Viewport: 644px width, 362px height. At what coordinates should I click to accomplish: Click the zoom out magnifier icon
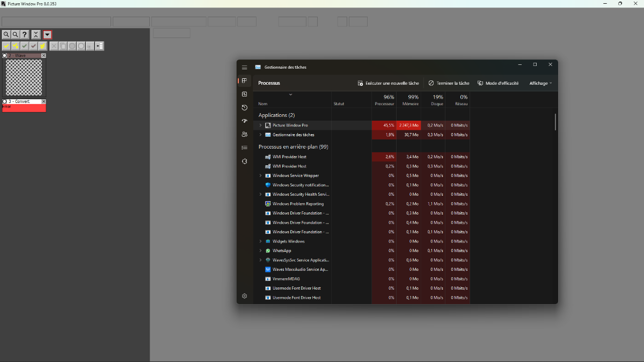[x=16, y=34]
